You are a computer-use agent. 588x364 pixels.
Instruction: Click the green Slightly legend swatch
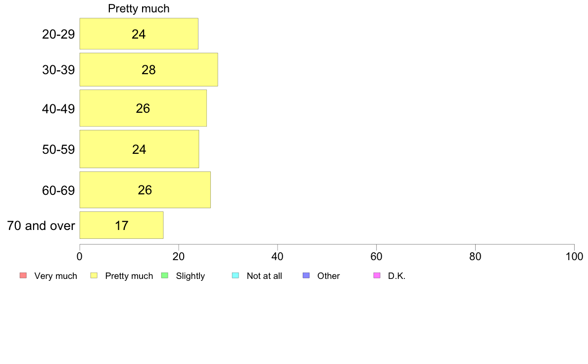pos(165,275)
